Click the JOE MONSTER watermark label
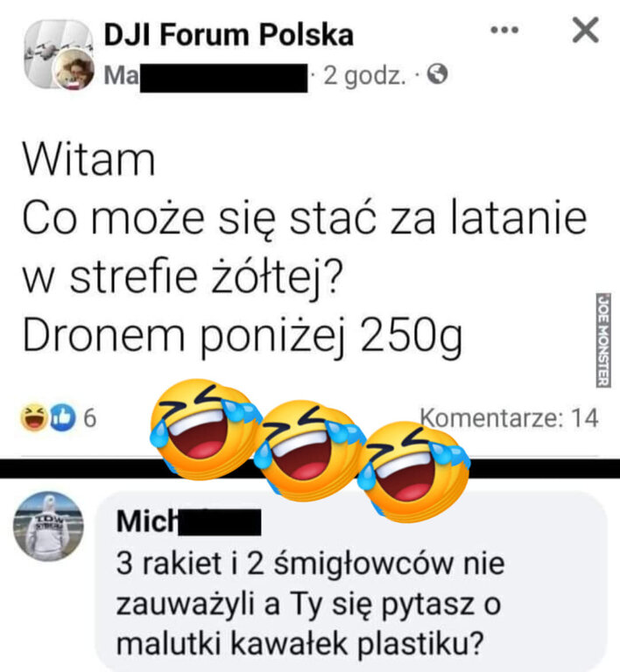 pyautogui.click(x=603, y=340)
